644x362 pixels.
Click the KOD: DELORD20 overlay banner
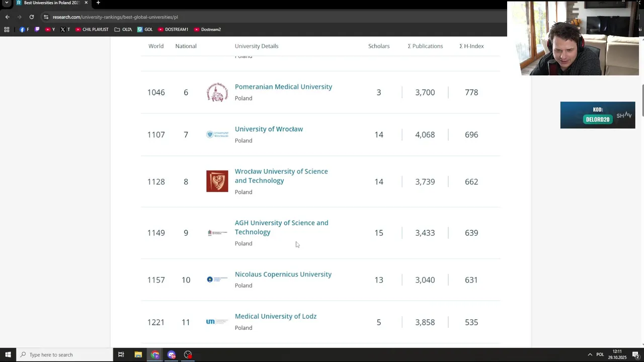click(598, 115)
